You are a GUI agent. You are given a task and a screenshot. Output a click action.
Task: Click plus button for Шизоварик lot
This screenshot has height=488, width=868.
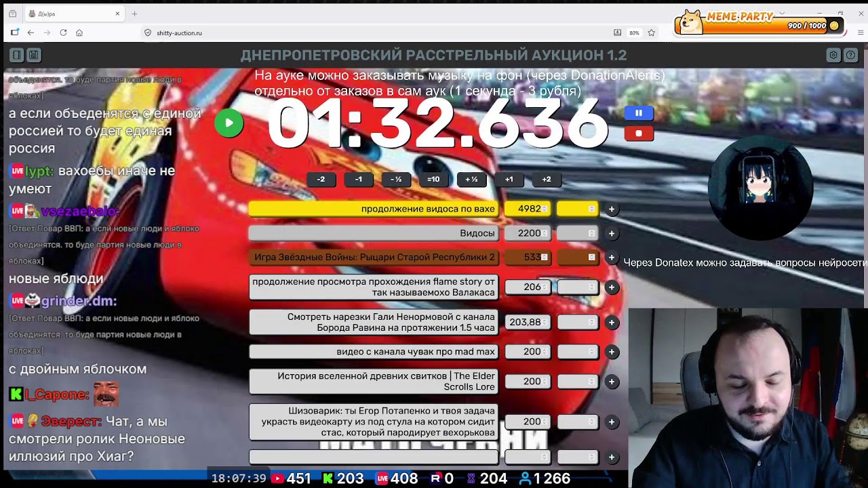click(x=612, y=422)
